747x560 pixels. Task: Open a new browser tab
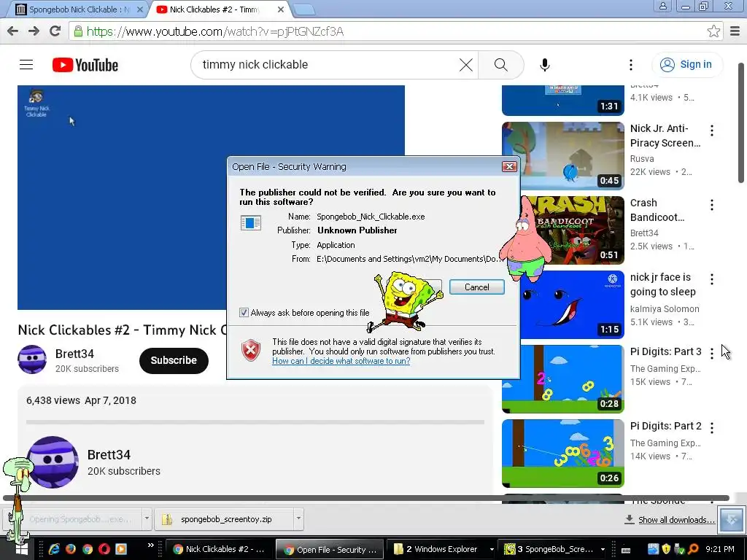point(303,9)
